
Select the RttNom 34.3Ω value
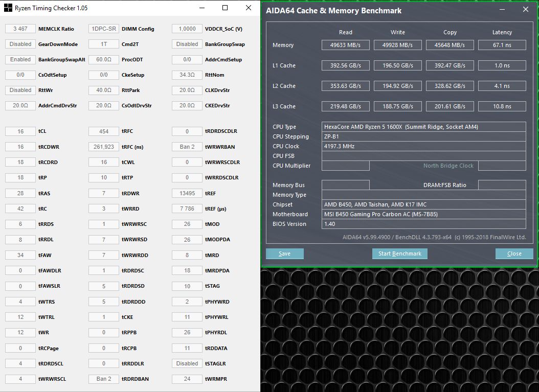coord(187,75)
